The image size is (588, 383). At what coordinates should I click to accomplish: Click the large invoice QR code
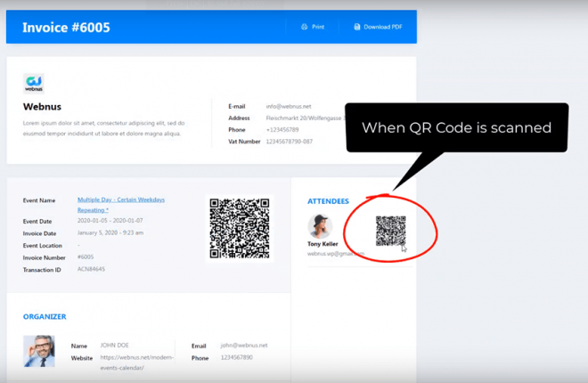(x=240, y=228)
